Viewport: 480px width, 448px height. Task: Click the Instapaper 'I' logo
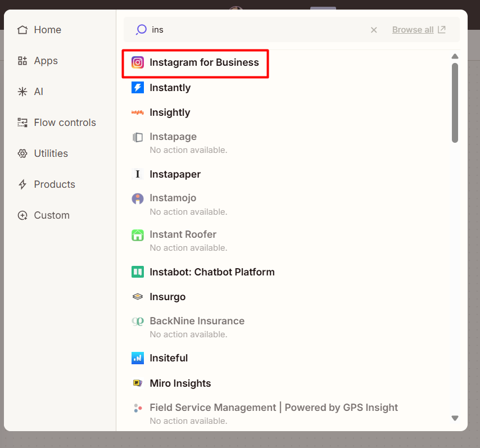pos(138,174)
